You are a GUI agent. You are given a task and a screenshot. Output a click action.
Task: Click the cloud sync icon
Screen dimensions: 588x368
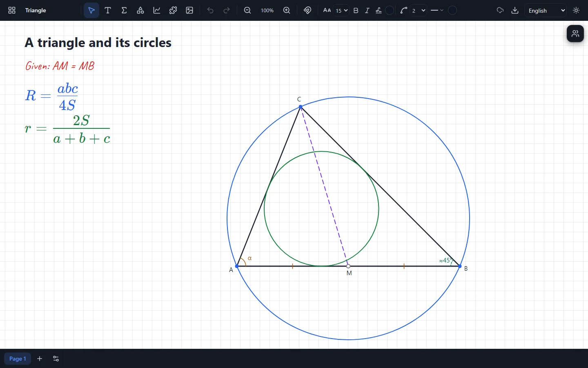[500, 10]
